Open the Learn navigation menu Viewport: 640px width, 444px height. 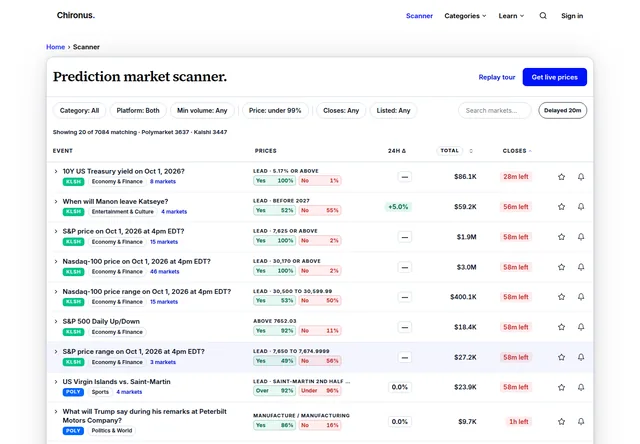(x=511, y=16)
